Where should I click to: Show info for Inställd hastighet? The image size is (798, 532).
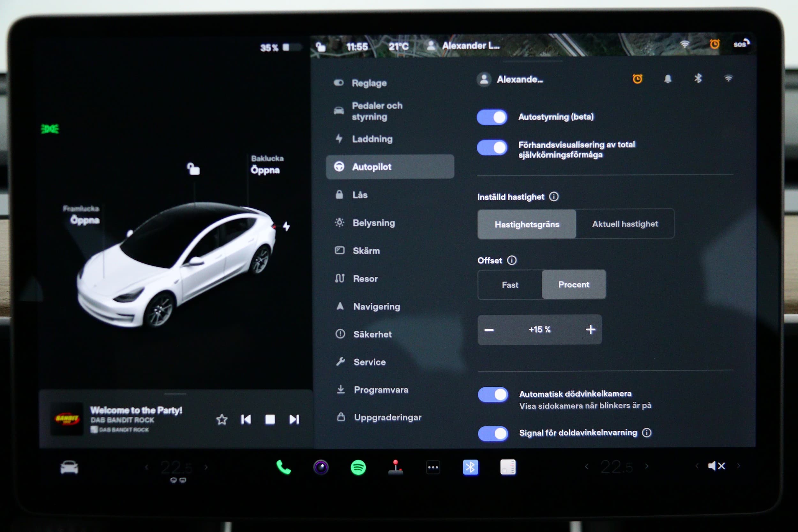tap(554, 197)
